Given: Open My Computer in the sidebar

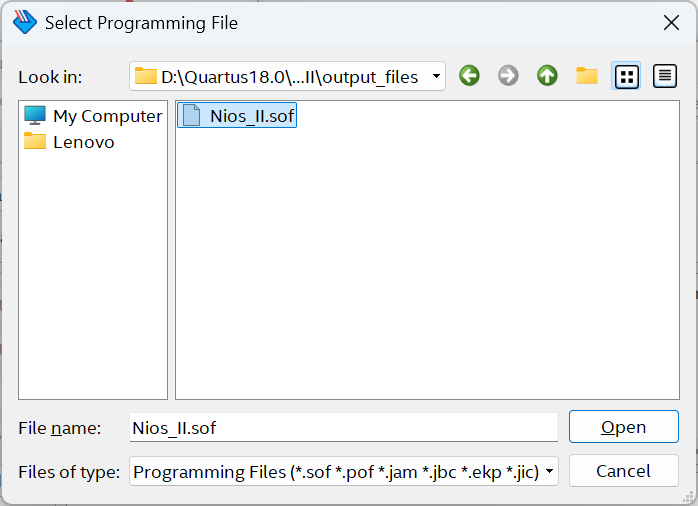Looking at the screenshot, I should click(x=93, y=116).
